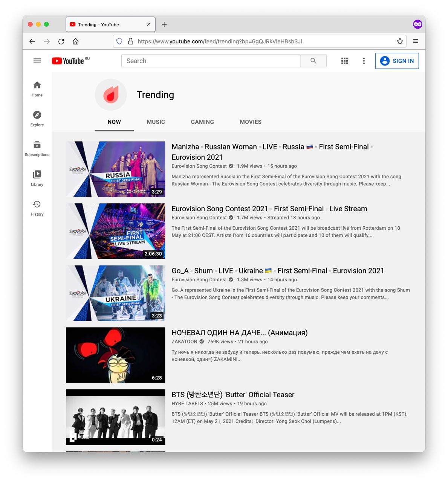This screenshot has width=448, height=482.
Task: Switch to the GAMING tab
Action: [x=202, y=122]
